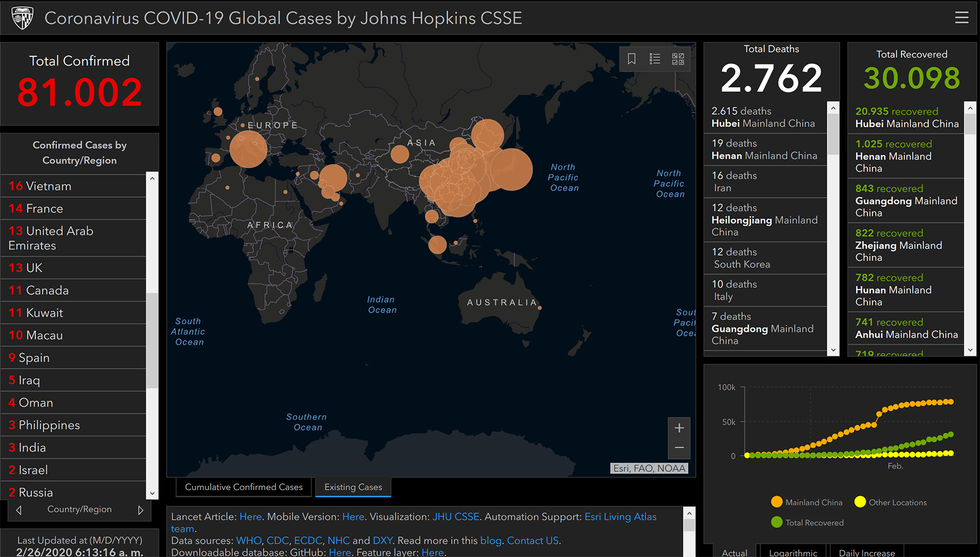Viewport: 980px width, 557px height.
Task: Select United Arab Emirates in the list
Action: coord(74,238)
